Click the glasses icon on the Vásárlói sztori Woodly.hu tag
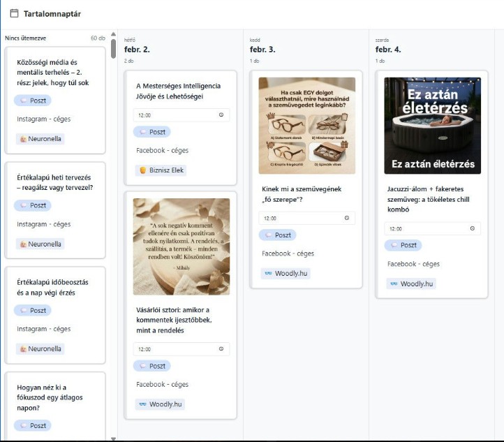 coord(142,404)
